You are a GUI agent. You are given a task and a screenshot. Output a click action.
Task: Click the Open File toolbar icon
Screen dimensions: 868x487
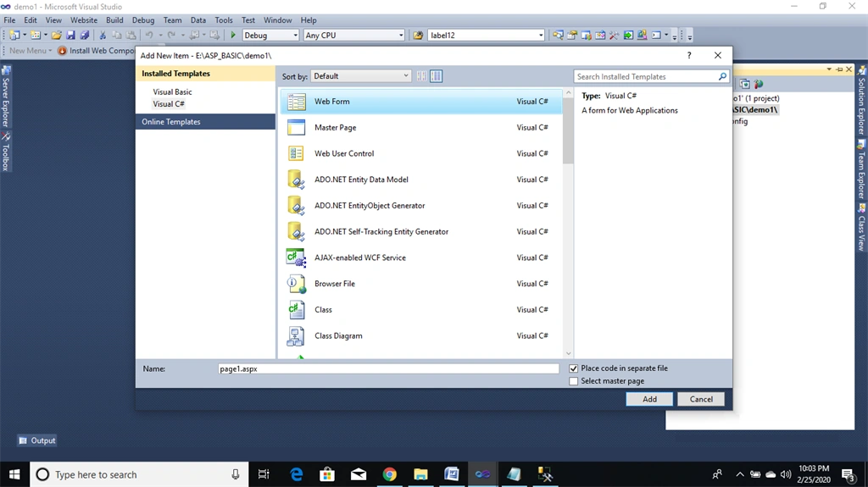[57, 35]
